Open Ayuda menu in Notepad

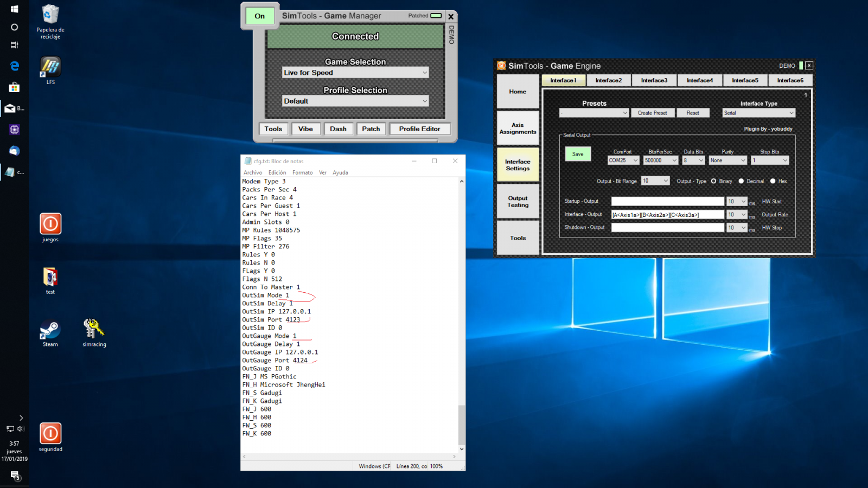click(340, 172)
